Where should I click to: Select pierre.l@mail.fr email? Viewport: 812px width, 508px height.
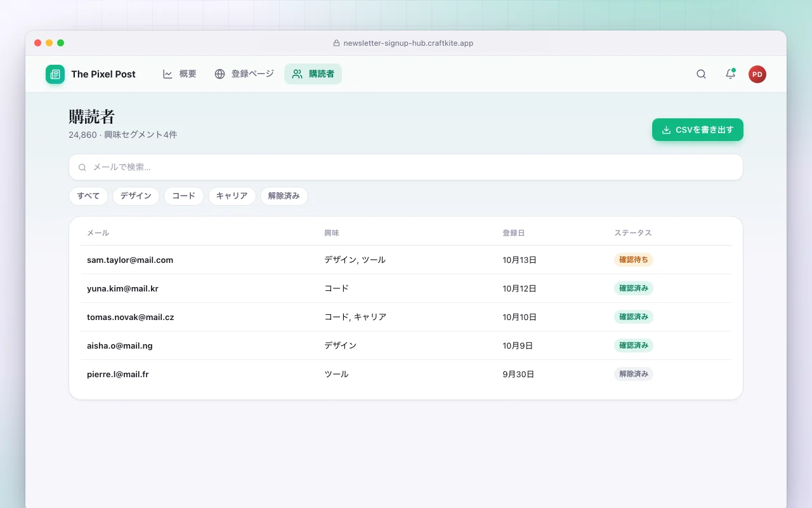click(118, 374)
